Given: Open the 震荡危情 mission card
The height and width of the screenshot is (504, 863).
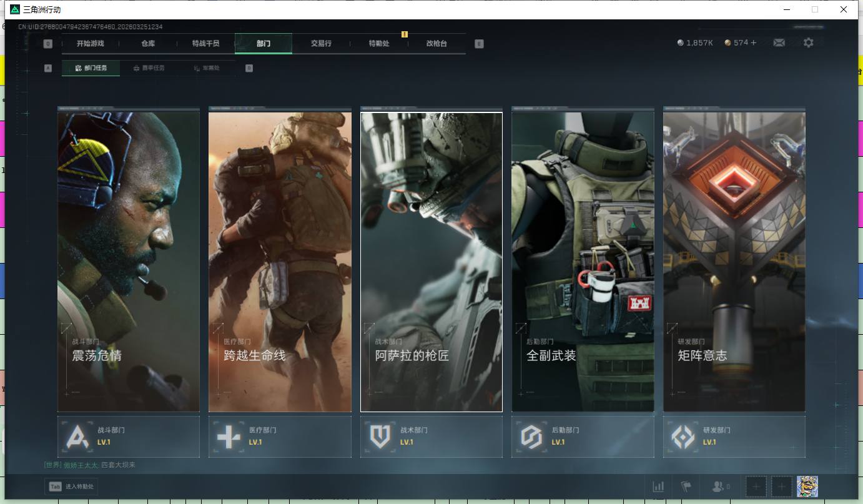Looking at the screenshot, I should (x=129, y=261).
